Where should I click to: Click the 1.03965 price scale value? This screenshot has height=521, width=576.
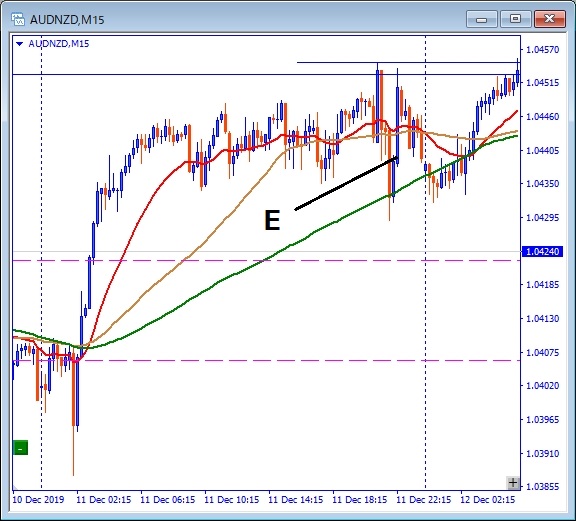[543, 420]
